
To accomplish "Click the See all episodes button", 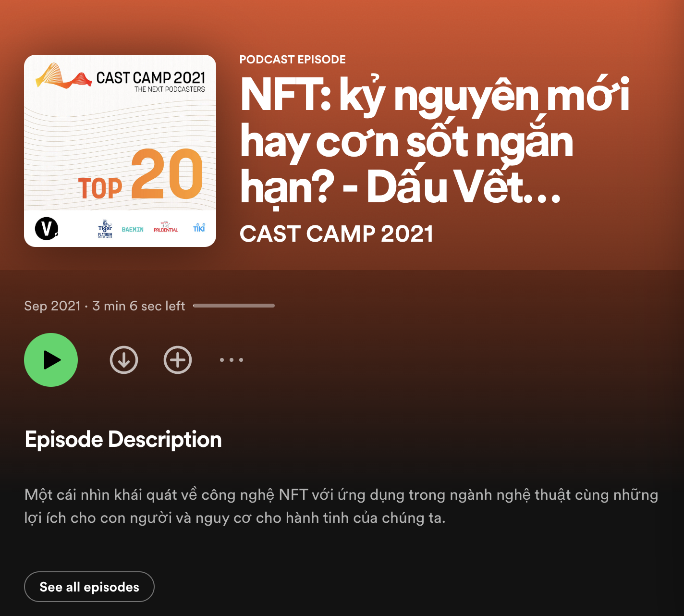I will [89, 587].
